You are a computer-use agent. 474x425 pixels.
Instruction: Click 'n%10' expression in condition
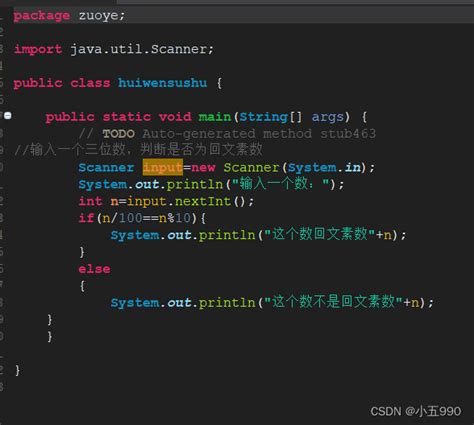coord(175,218)
